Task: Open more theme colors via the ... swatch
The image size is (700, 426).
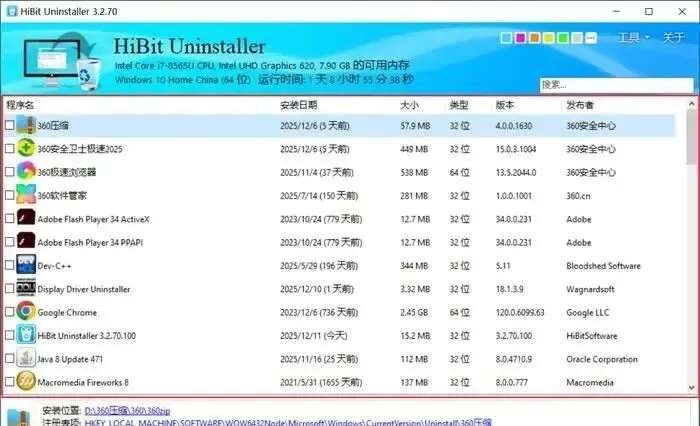Action: tap(591, 38)
